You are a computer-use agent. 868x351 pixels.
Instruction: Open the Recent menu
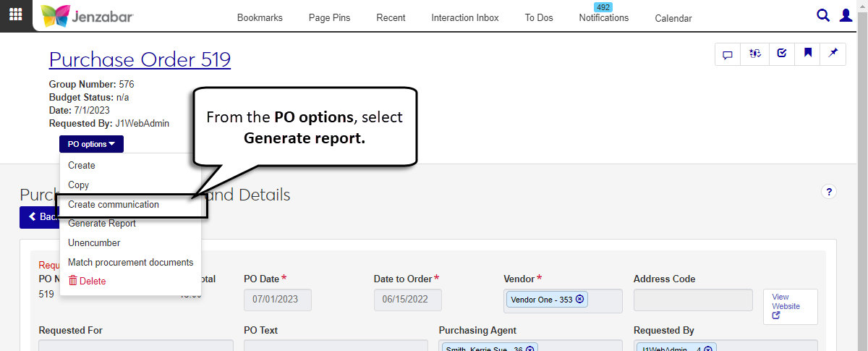point(391,18)
